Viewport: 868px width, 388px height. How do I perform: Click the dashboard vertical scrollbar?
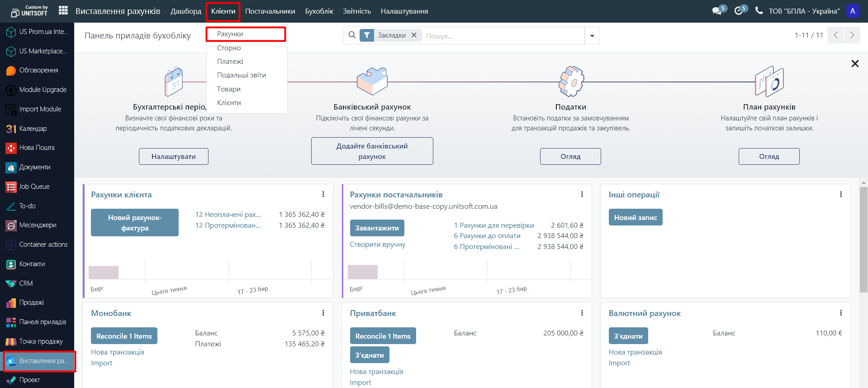point(863,240)
